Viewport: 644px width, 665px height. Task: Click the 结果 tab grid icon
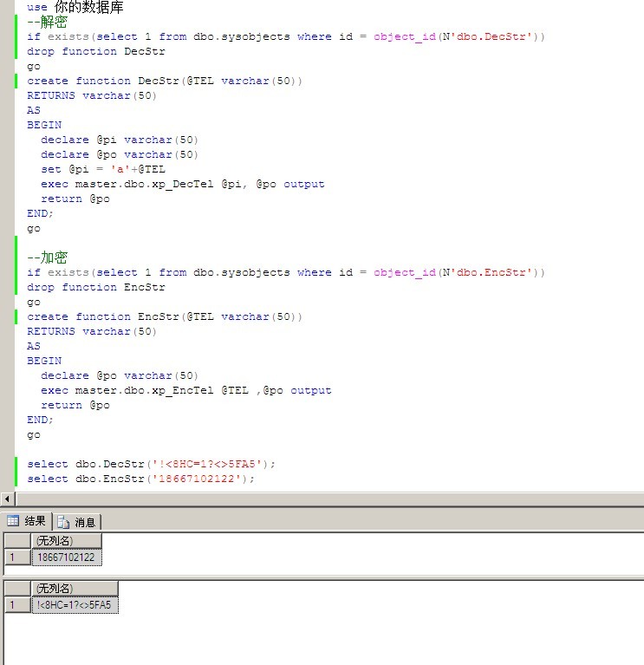(13, 520)
